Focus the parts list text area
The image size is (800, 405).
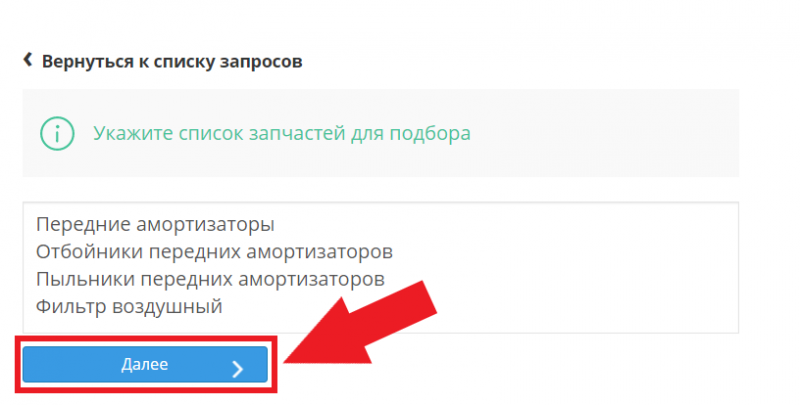coord(381,267)
